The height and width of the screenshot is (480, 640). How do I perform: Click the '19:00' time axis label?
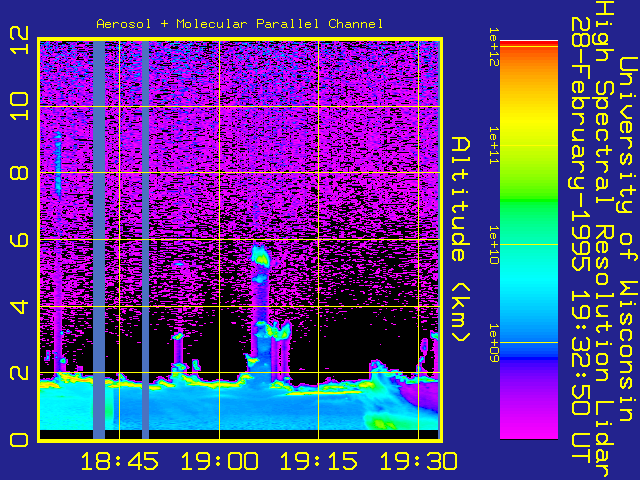(x=220, y=461)
